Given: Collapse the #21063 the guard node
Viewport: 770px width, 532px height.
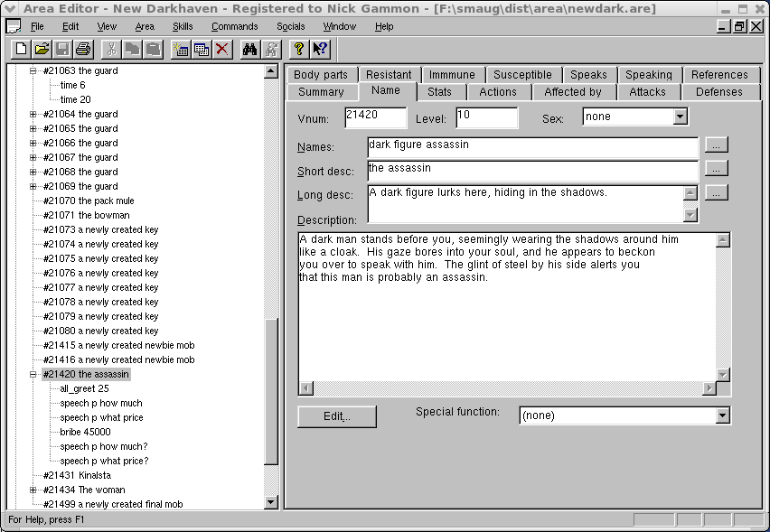Looking at the screenshot, I should (33, 70).
